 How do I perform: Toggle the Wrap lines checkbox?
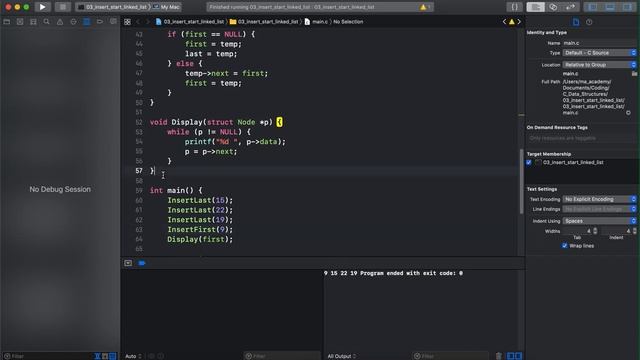click(564, 246)
